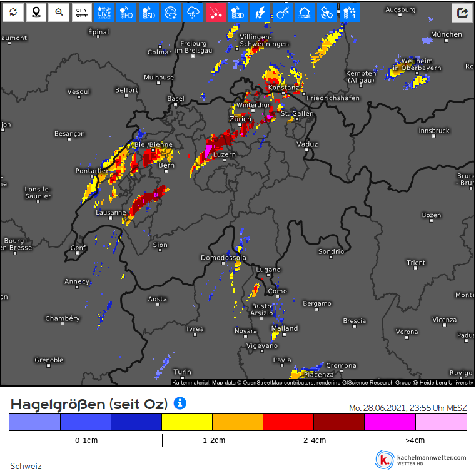Click the kachelmannwetter.com logo
This screenshot has width=476, height=471.
[421, 460]
